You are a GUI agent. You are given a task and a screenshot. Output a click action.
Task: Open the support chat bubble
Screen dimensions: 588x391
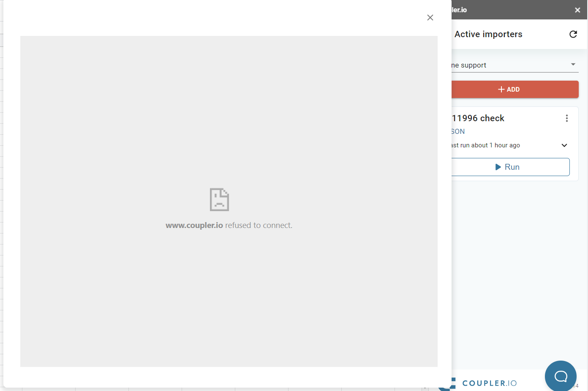click(x=561, y=376)
